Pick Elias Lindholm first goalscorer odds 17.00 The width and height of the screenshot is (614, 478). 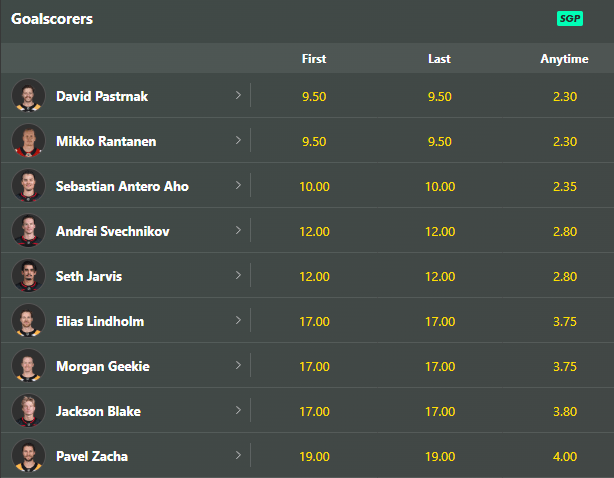coord(314,321)
